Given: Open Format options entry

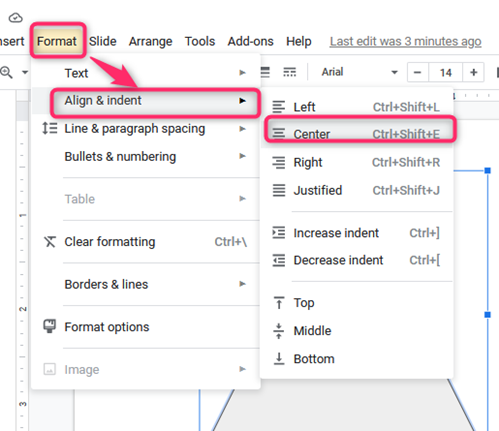Looking at the screenshot, I should [146, 327].
